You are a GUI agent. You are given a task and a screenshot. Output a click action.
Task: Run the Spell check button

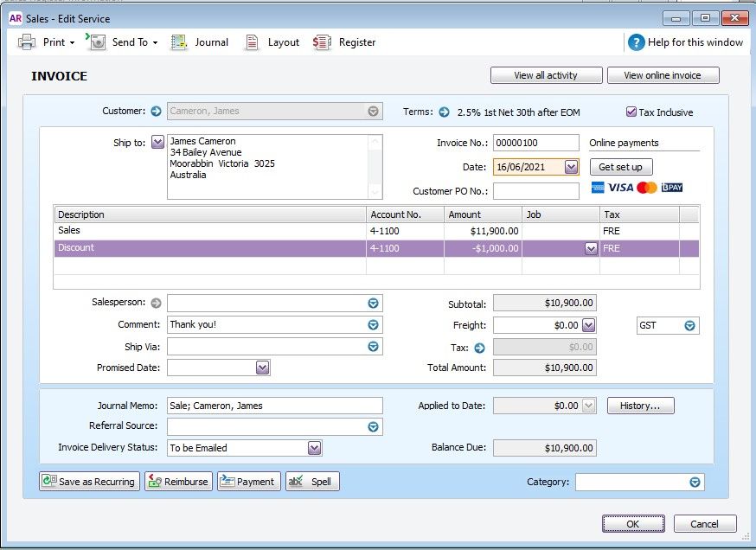(312, 482)
